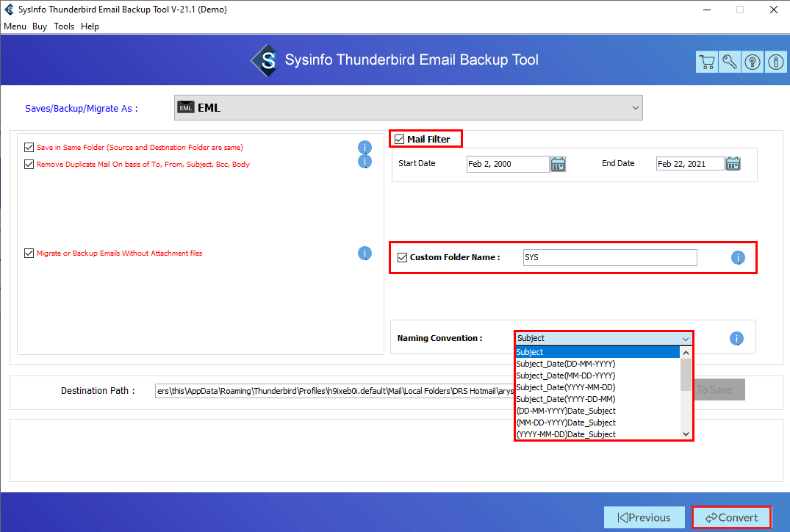790x532 pixels.
Task: Uncheck Migrate Emails Without Attachment files
Action: pos(29,253)
